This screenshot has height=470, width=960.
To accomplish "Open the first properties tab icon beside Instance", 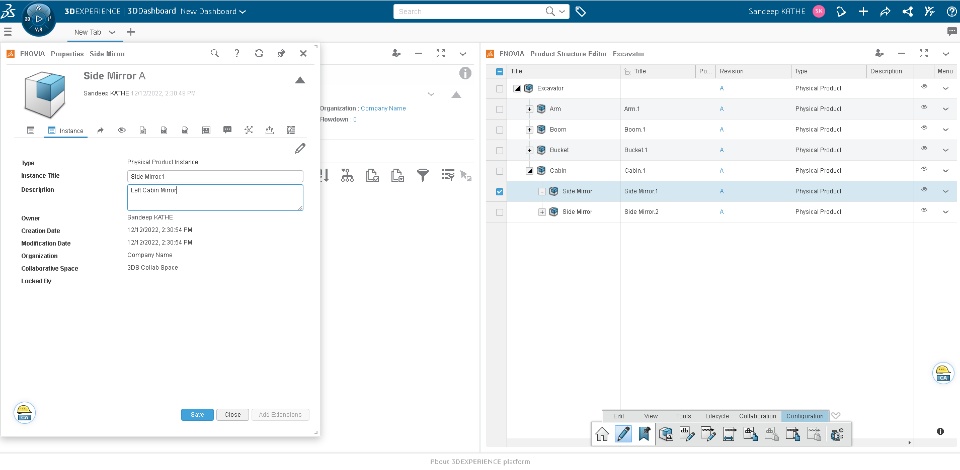I will click(x=31, y=130).
